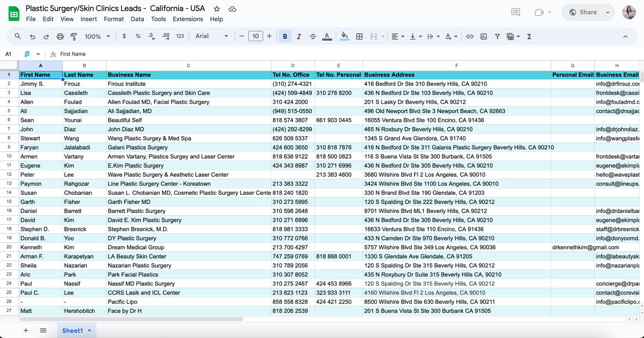Viewport: 644px width, 338px height.
Task: Open comment history icon
Action: click(x=516, y=12)
